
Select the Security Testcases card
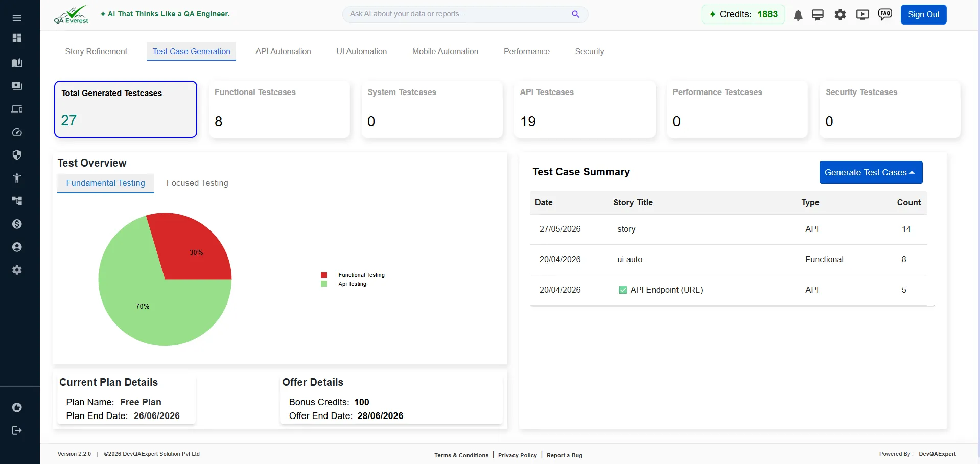point(890,109)
